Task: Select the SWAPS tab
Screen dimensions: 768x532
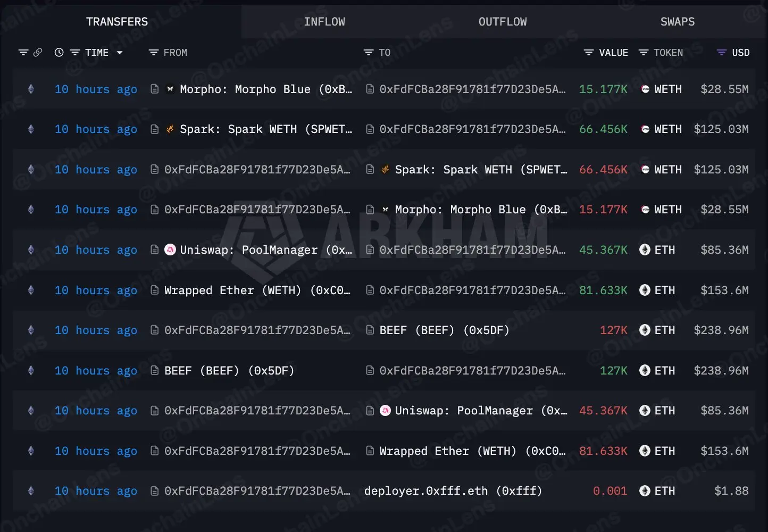Action: [x=677, y=22]
